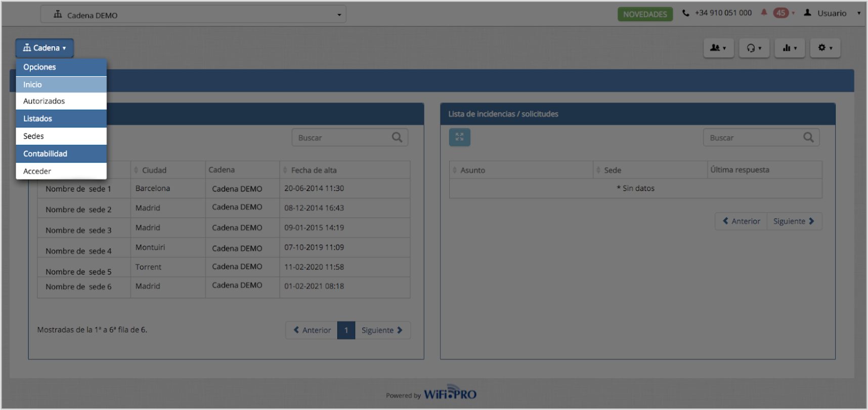Click the search magnifier in sedes list
868x410 pixels.
pos(397,137)
